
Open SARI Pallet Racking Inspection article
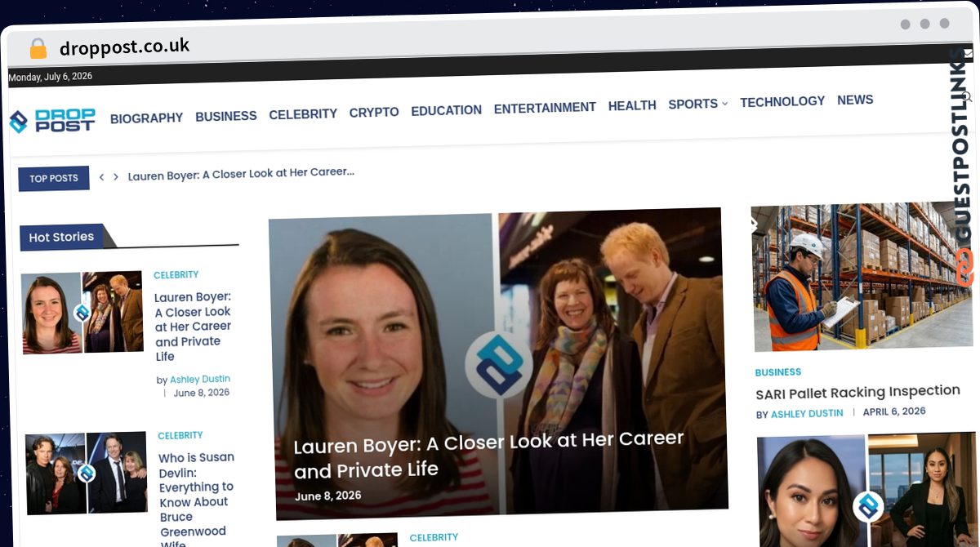coord(857,393)
